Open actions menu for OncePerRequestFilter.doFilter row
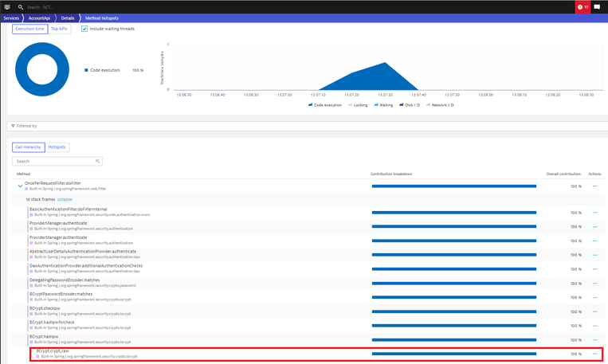Screen dimensions: 608x364 594,186
